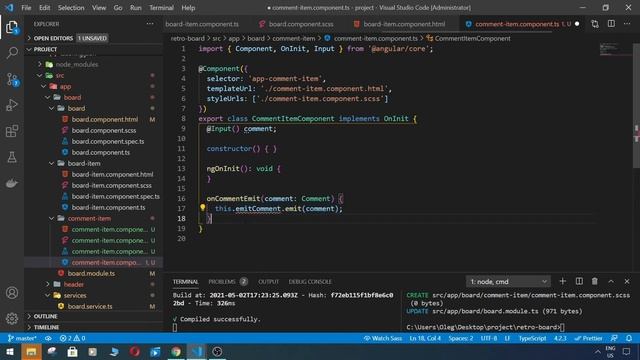Screen dimensions: 640x360
Task: Click the eye icon in status bar
Action: 48,338
